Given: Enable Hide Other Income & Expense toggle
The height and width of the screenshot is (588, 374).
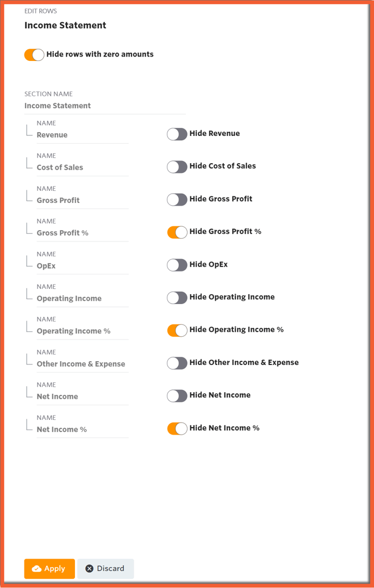Looking at the screenshot, I should coord(177,363).
